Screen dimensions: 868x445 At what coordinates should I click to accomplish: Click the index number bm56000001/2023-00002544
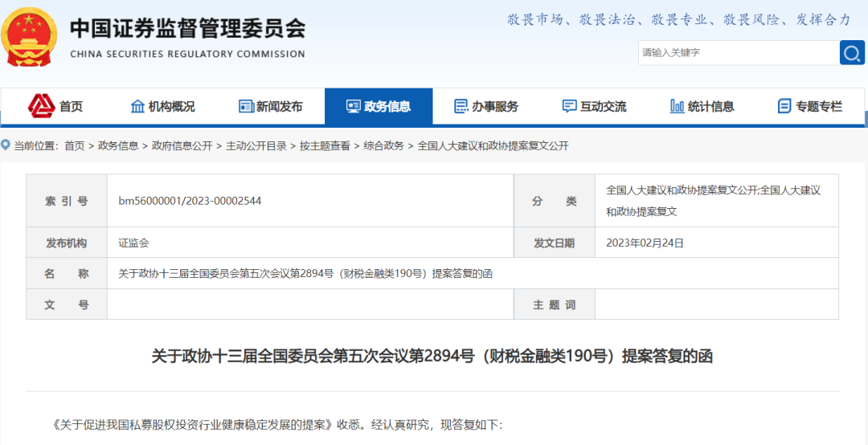(190, 201)
